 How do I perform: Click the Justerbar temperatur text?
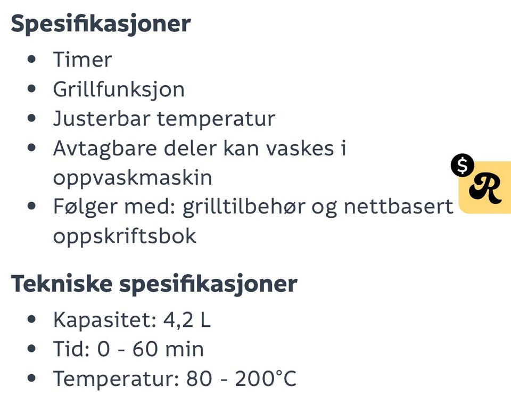tap(163, 118)
